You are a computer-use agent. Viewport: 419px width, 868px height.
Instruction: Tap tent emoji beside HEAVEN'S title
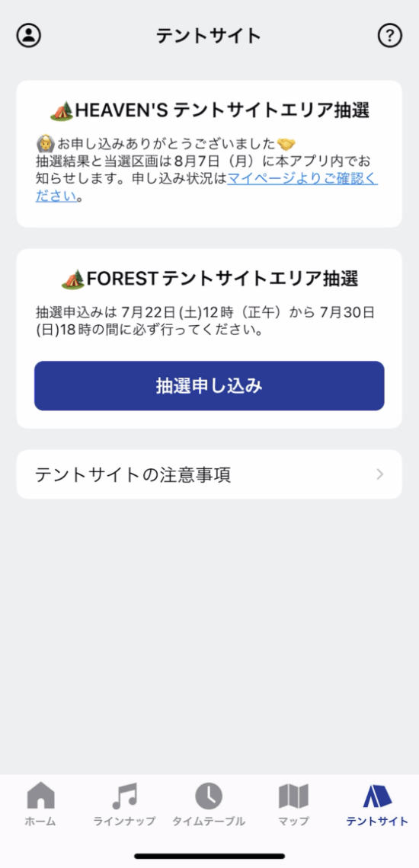coord(62,111)
